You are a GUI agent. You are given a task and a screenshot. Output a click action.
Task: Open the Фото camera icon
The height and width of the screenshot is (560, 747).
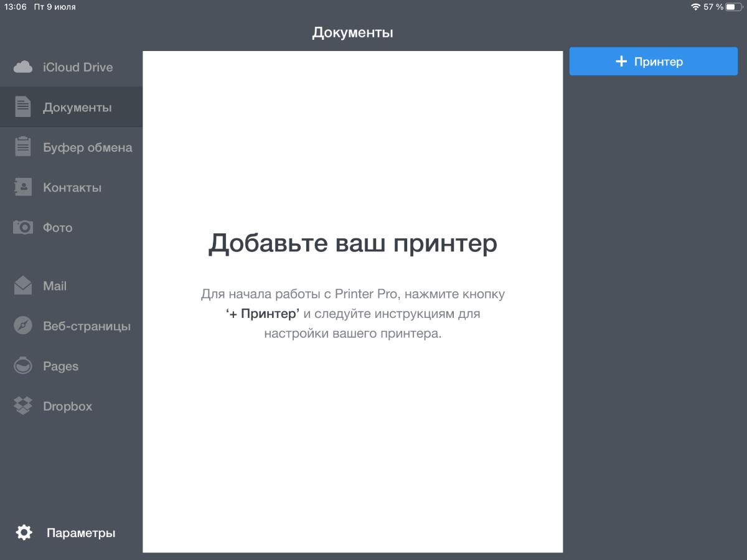click(x=23, y=227)
